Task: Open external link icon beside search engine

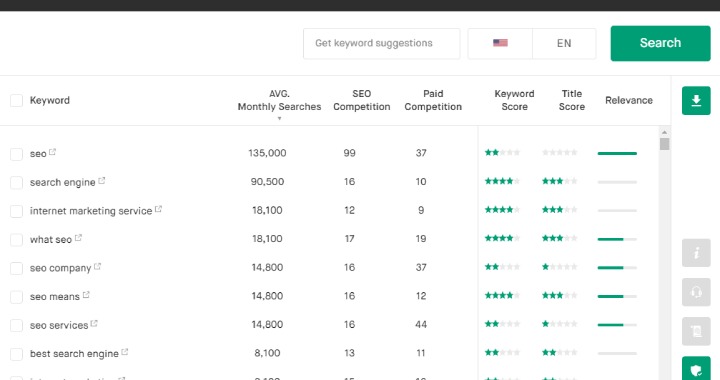Action: (101, 180)
